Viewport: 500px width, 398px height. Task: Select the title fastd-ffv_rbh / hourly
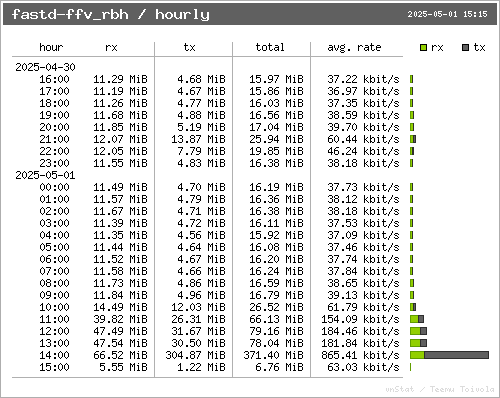(x=111, y=14)
